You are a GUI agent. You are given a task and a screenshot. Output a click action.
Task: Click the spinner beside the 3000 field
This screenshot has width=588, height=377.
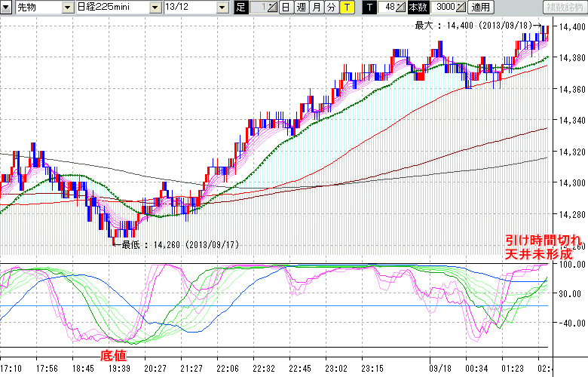click(x=460, y=8)
